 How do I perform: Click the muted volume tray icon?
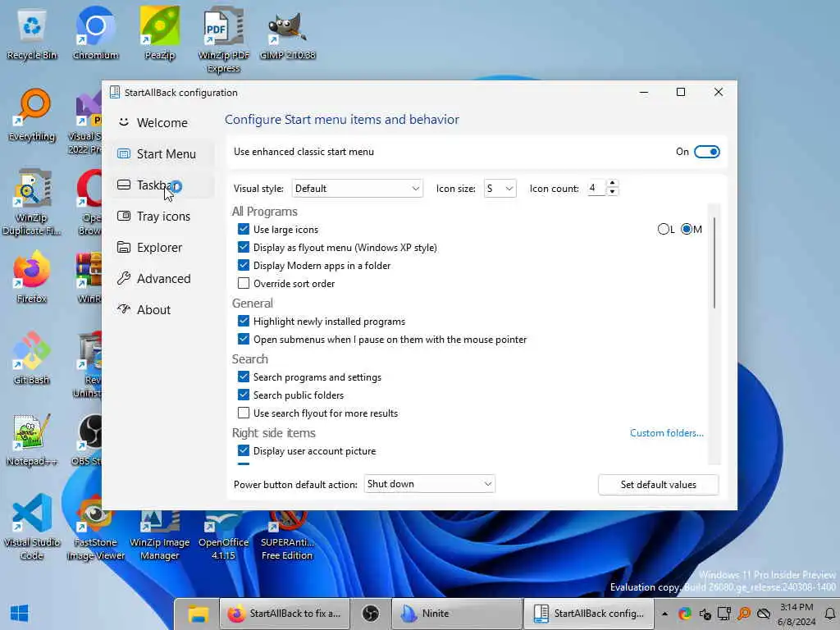[x=705, y=614]
